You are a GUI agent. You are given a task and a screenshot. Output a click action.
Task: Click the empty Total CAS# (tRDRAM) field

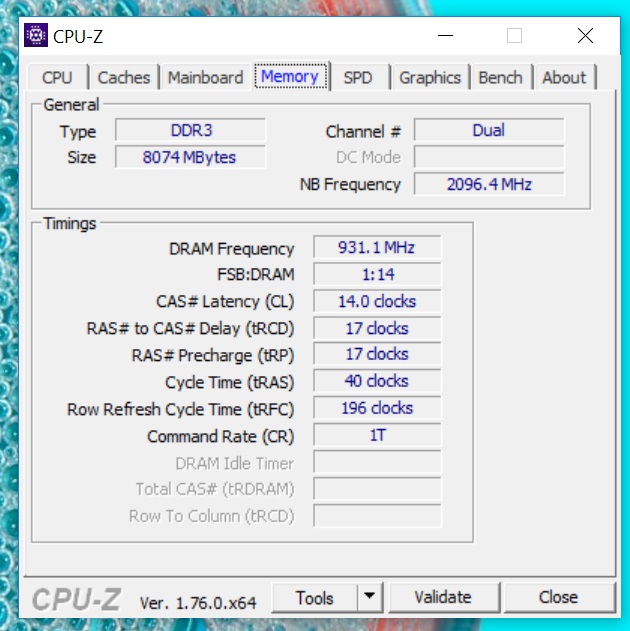(x=377, y=489)
